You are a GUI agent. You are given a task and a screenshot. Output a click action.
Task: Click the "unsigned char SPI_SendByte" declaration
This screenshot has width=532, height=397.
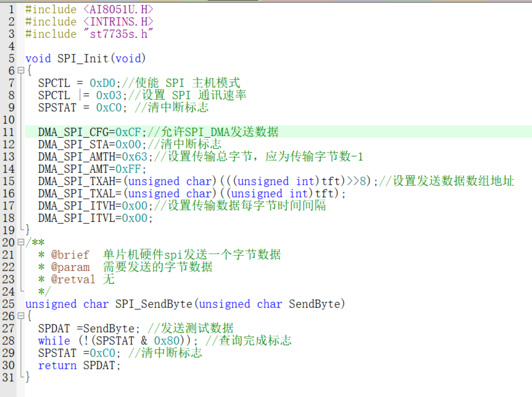[185, 304]
